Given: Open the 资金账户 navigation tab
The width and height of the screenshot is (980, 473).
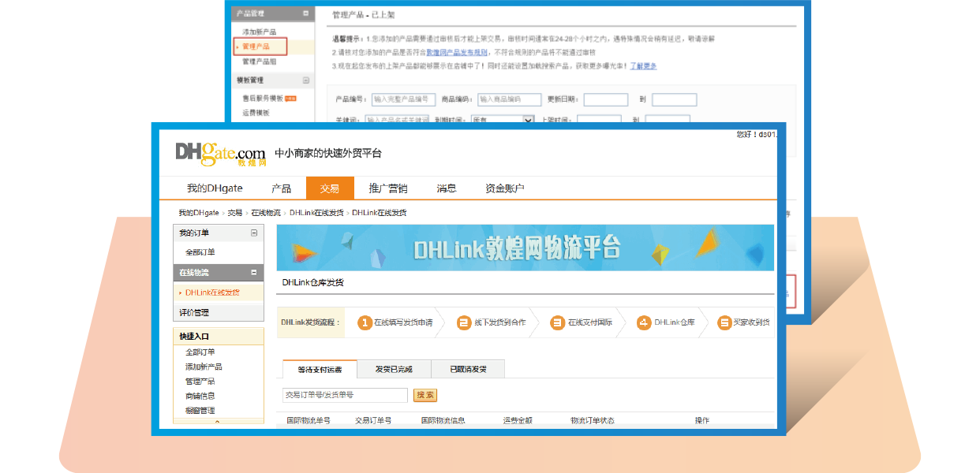Looking at the screenshot, I should click(504, 188).
